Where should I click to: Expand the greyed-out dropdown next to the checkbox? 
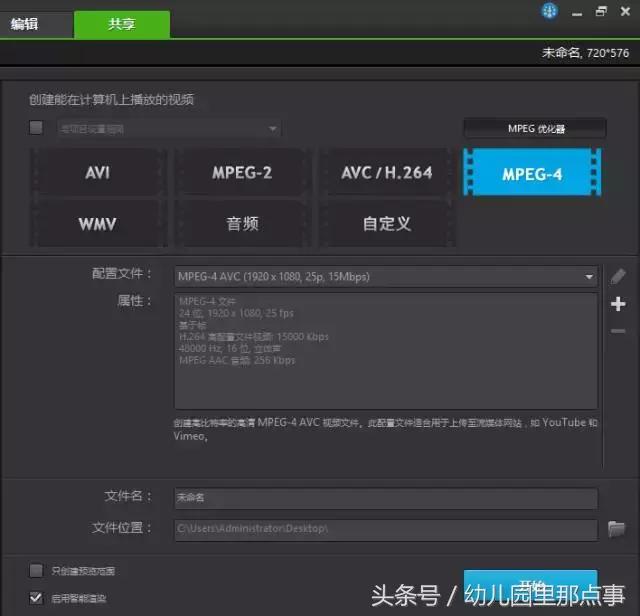pyautogui.click(x=169, y=129)
